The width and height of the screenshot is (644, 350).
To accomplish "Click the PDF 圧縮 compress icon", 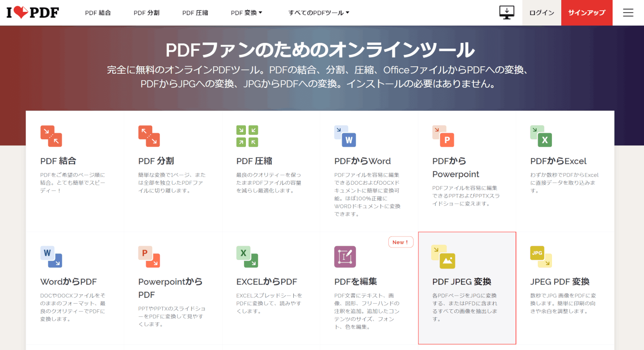I will (247, 136).
